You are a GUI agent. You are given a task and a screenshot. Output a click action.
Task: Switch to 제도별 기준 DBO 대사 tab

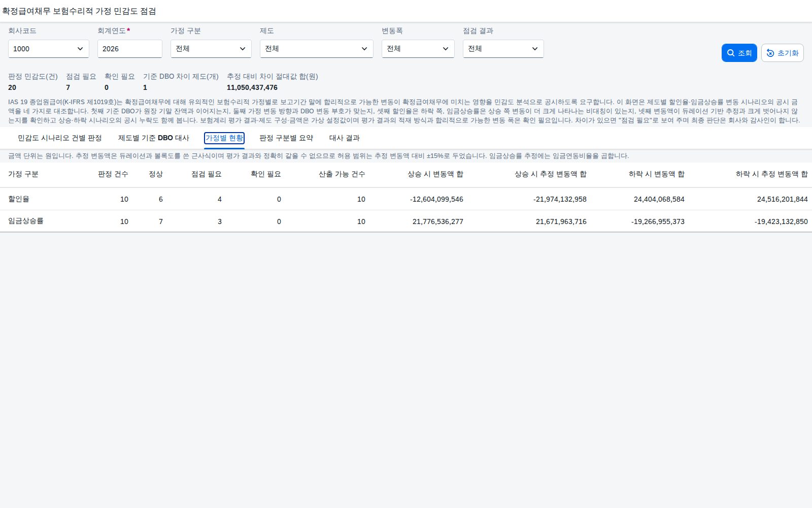click(x=154, y=138)
